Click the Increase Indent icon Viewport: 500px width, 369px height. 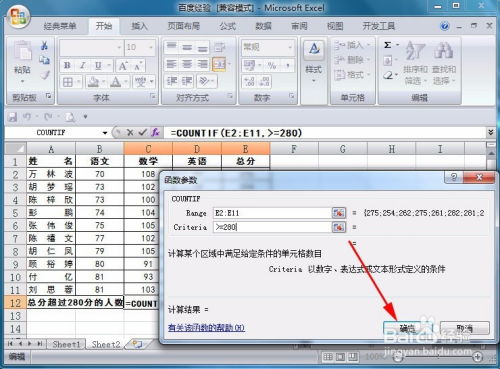(x=187, y=81)
